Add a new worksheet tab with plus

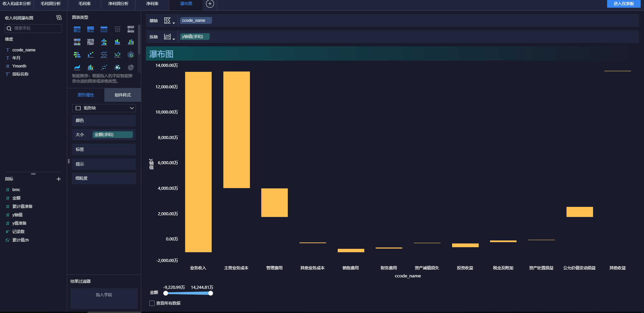pyautogui.click(x=210, y=4)
